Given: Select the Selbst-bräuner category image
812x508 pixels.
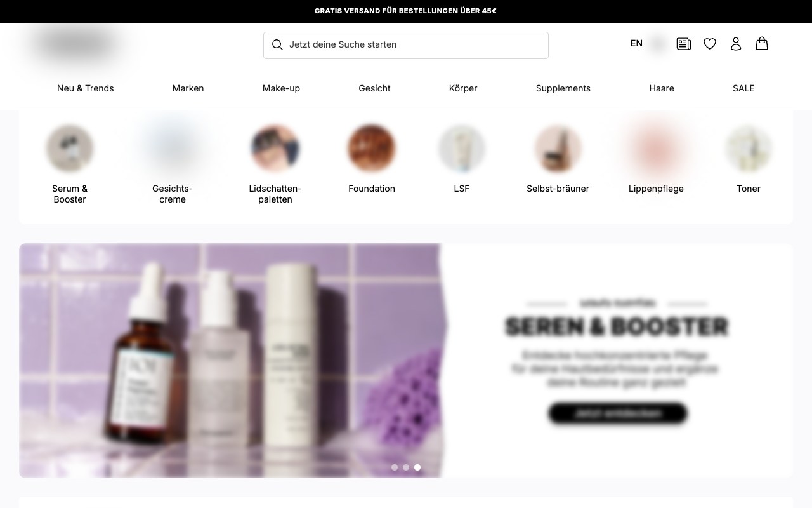Looking at the screenshot, I should 558,149.
